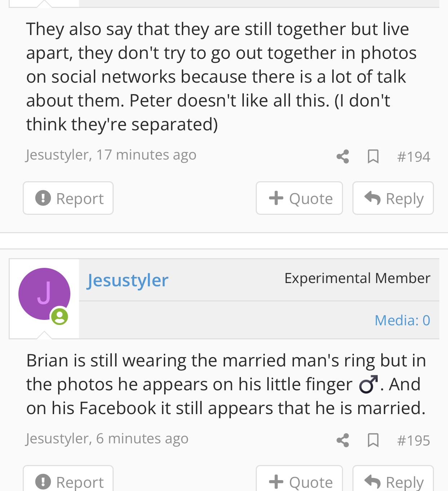Share post #194 via share icon
Screen dimensions: 448x491
coord(343,157)
